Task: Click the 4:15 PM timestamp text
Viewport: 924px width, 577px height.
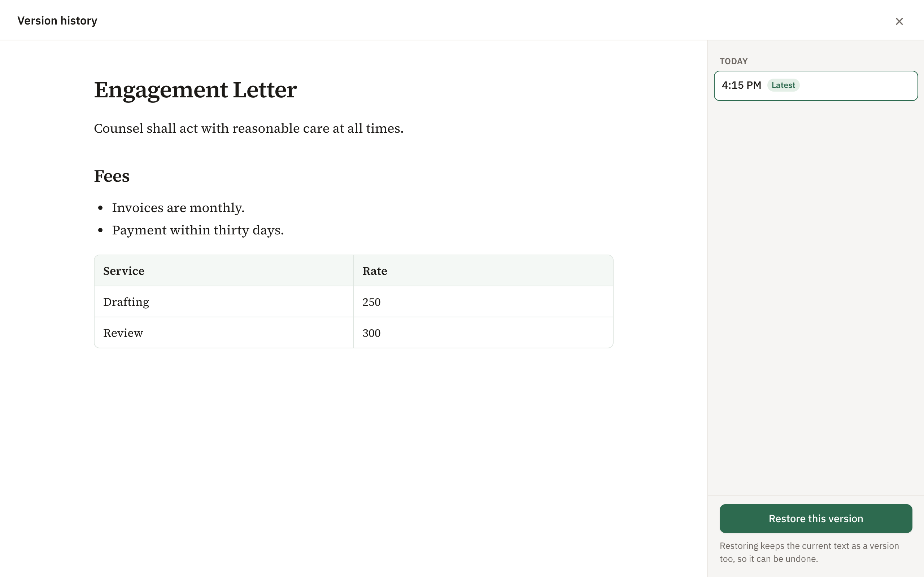Action: coord(741,85)
